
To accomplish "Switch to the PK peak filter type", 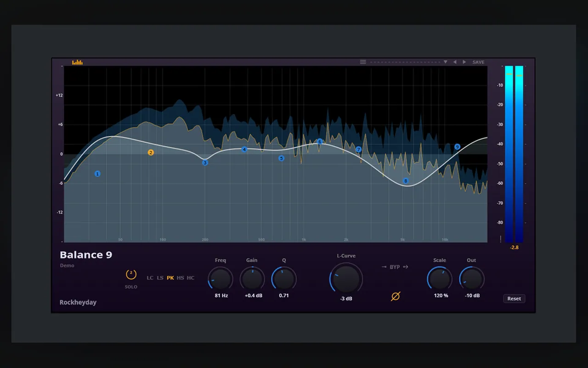I will click(170, 278).
